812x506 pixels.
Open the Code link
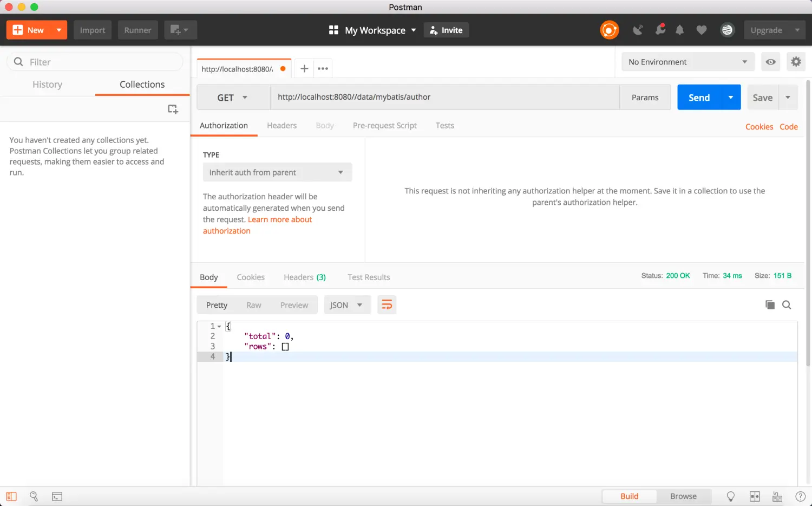[x=789, y=127]
